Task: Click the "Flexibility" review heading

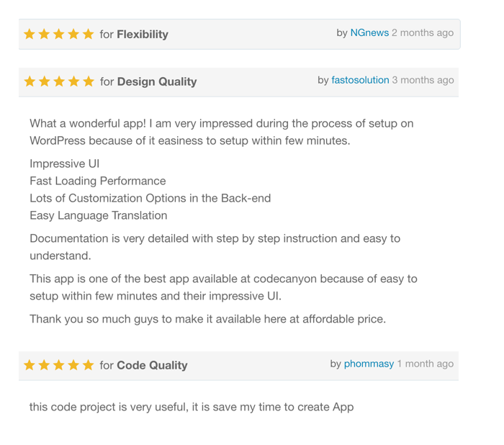Action: [x=142, y=35]
